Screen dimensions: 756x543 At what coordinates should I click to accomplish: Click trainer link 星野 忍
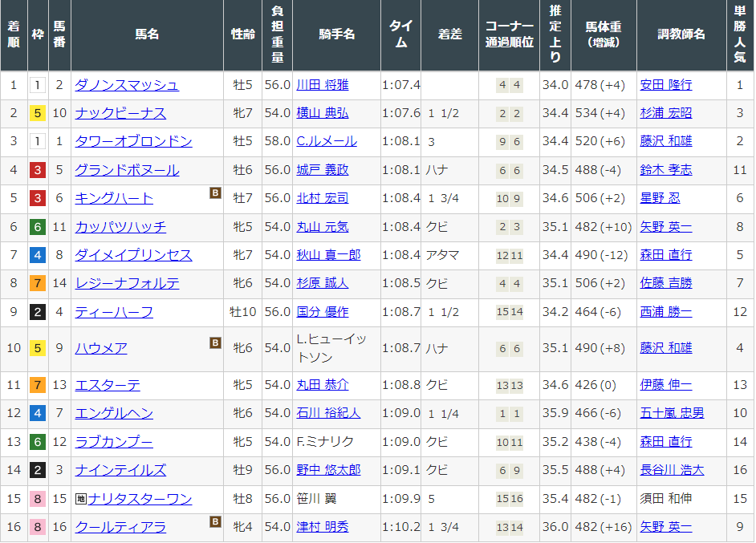coord(660,198)
